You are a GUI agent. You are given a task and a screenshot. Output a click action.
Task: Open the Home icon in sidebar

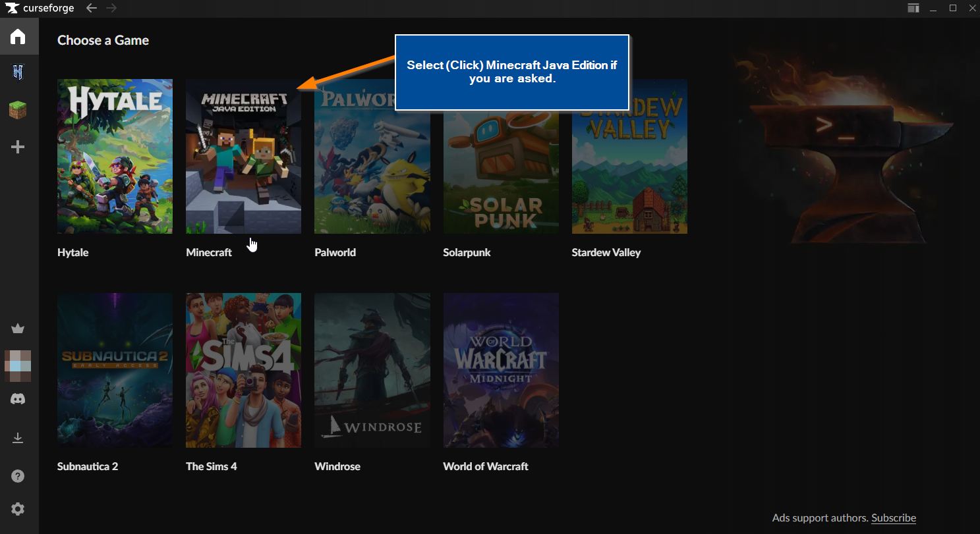coord(18,36)
